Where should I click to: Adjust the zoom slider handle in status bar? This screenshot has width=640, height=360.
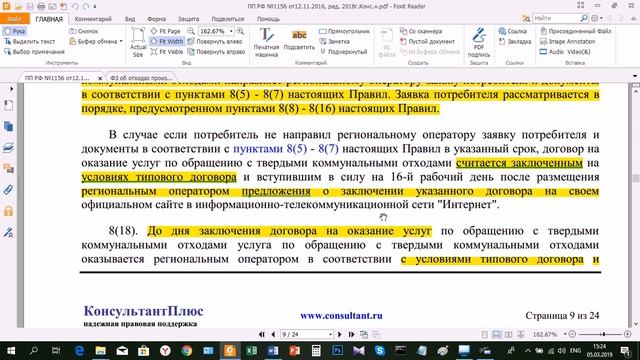click(604, 334)
